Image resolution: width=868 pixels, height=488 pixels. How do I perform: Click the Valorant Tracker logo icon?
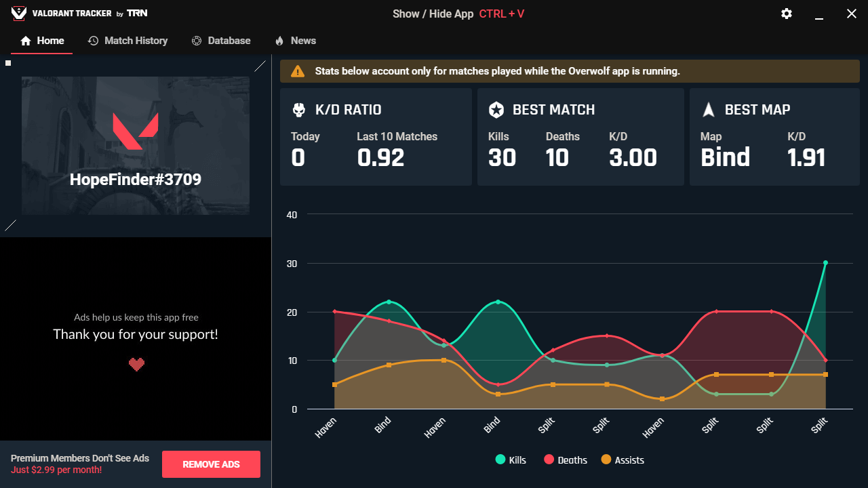[x=19, y=14]
